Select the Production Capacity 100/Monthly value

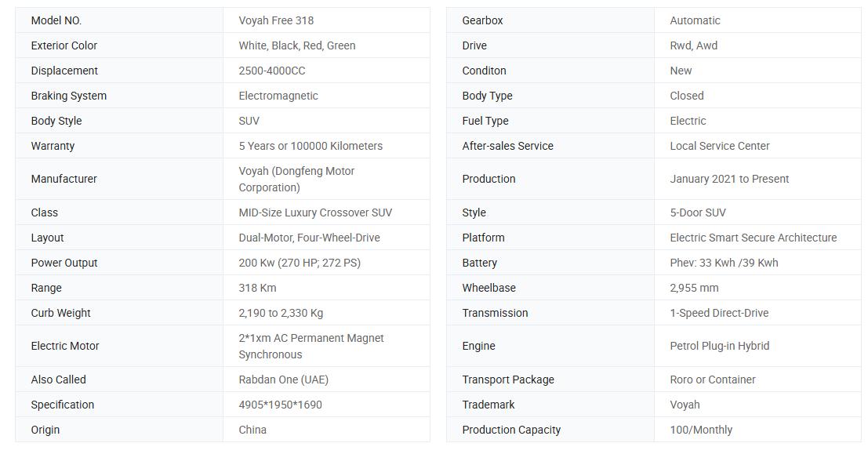pos(701,430)
